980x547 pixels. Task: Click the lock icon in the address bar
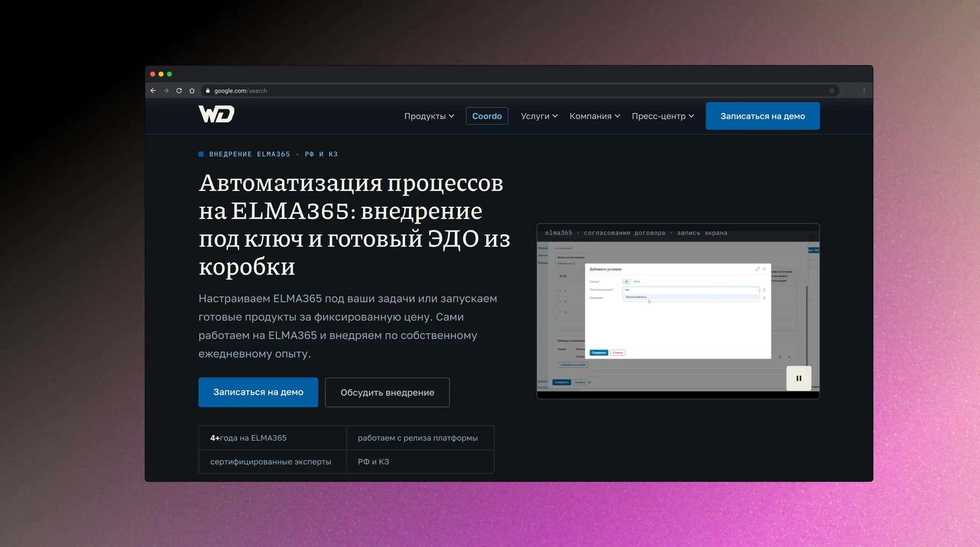[x=208, y=91]
